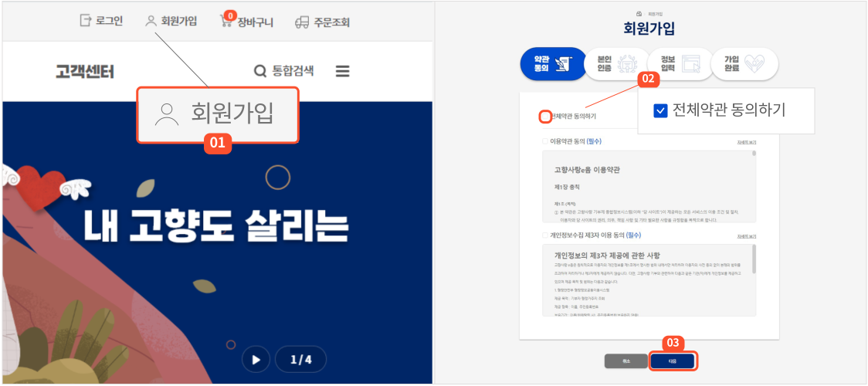The height and width of the screenshot is (386, 868).
Task: Click the 로그인 link in top bar
Action: tap(101, 22)
